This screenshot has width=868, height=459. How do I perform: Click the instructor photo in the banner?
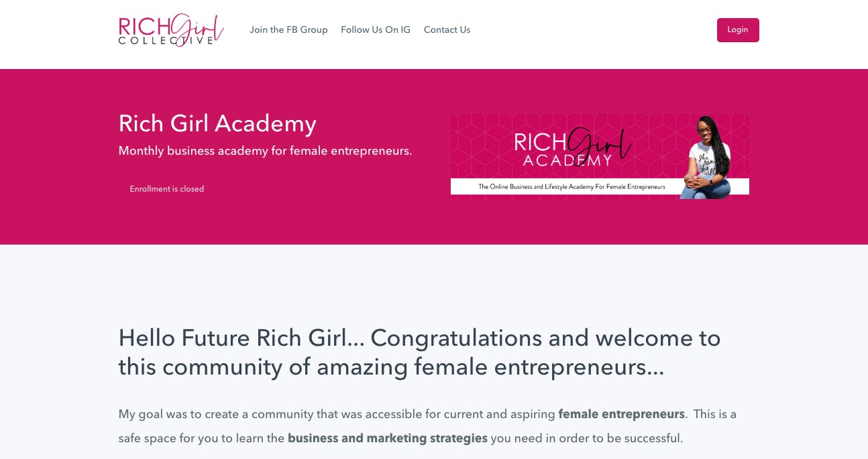(708, 155)
